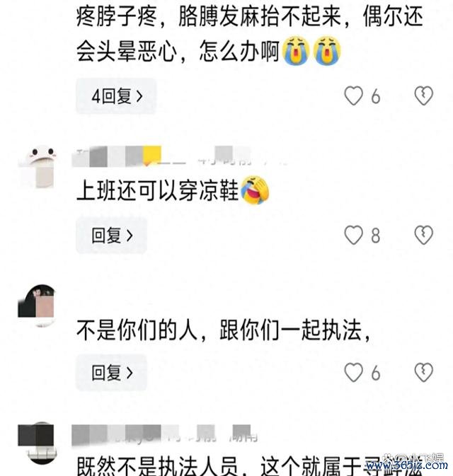
Task: Open the bottom commenter's black avatar
Action: (x=36, y=443)
